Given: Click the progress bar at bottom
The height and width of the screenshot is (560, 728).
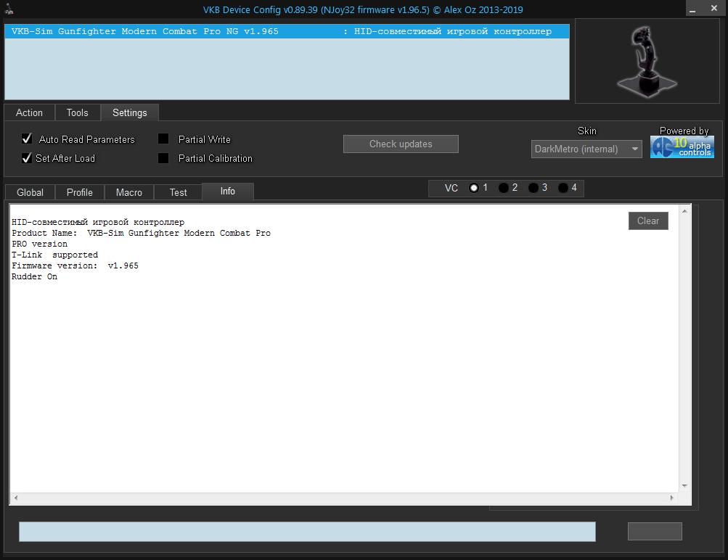Looking at the screenshot, I should pyautogui.click(x=307, y=532).
